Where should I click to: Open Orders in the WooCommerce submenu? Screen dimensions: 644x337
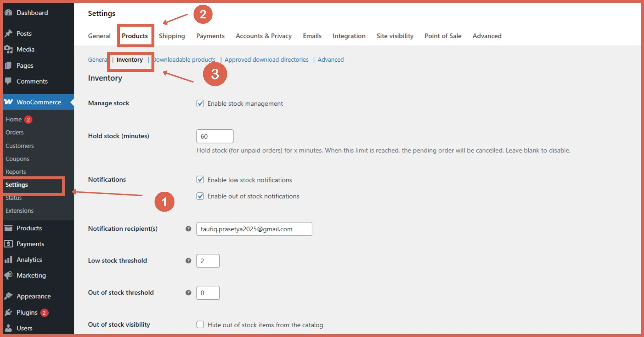(x=14, y=132)
